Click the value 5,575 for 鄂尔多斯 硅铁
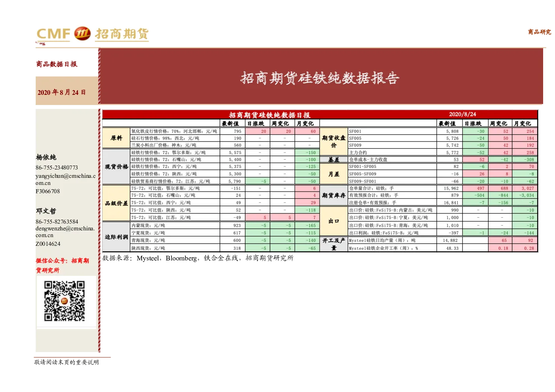This screenshot has width=555, height=392. [x=235, y=153]
